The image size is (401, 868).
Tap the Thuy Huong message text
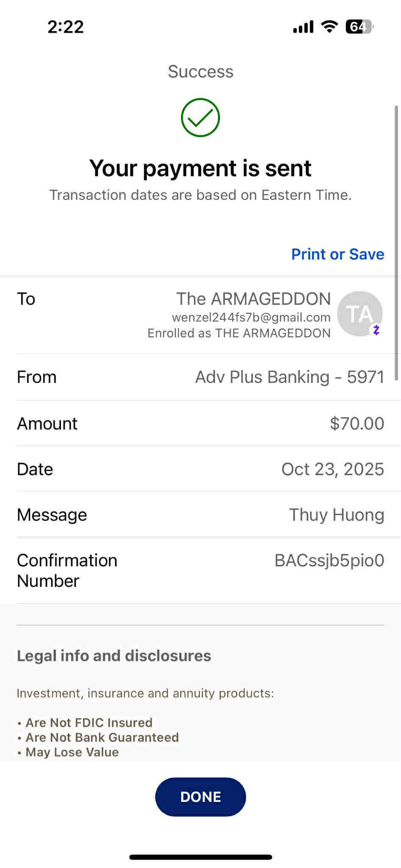pyautogui.click(x=337, y=515)
